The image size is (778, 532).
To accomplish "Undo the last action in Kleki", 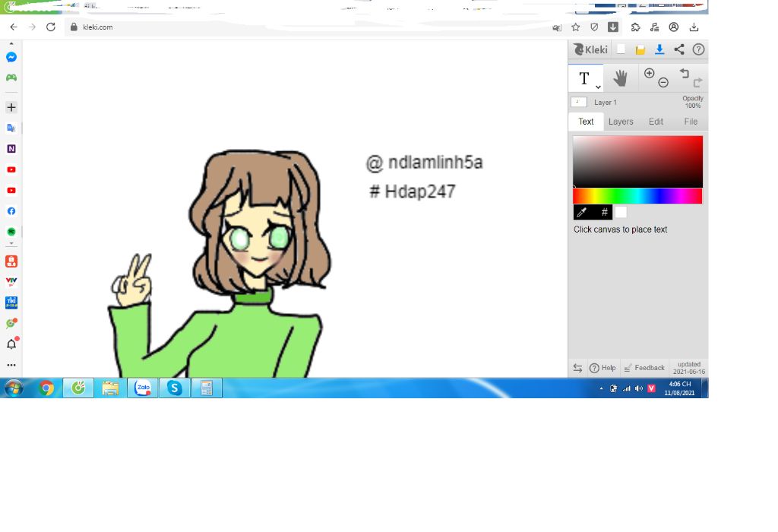I will click(x=685, y=74).
